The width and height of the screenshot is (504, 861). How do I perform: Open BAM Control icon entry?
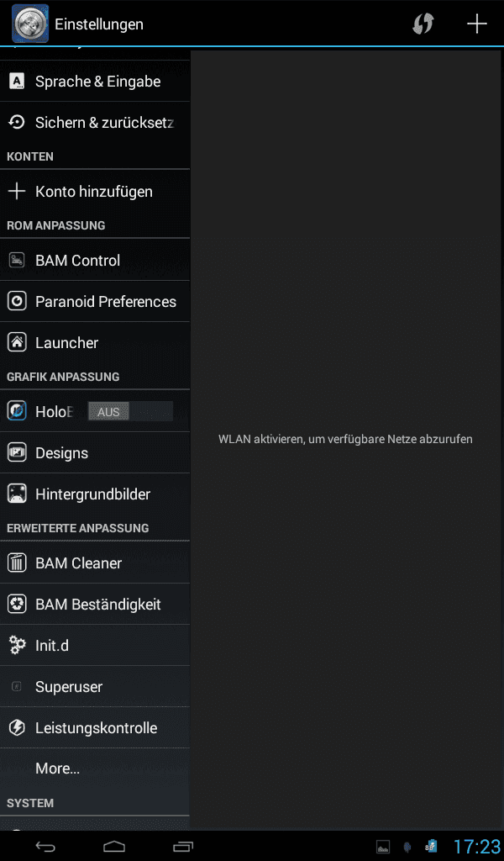pos(17,261)
